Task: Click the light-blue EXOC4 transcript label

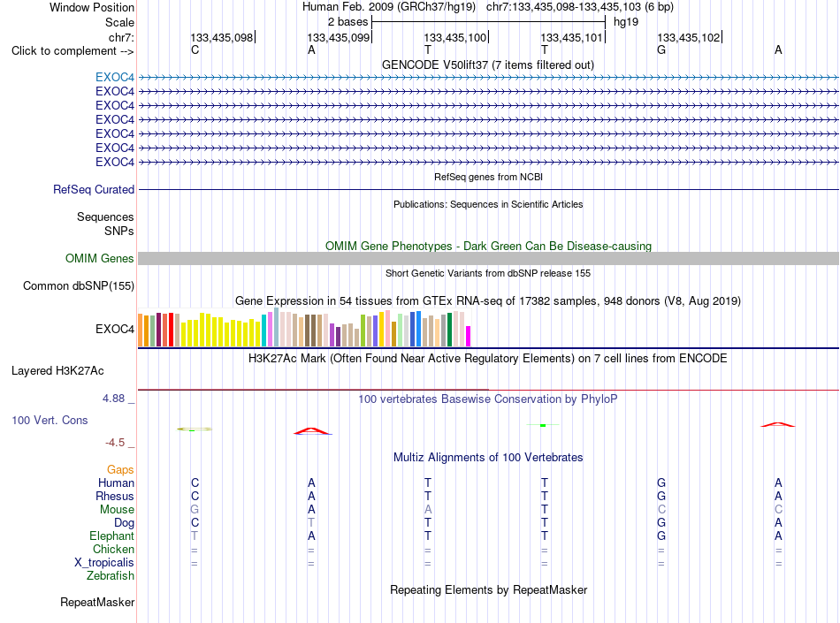Action: click(115, 77)
